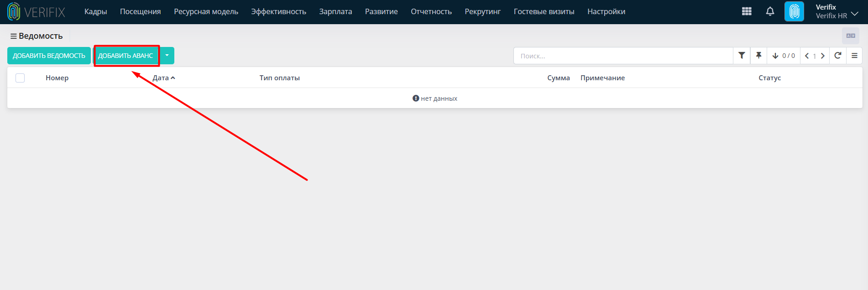Click the Verifix fingerprint logo

pos(36,12)
